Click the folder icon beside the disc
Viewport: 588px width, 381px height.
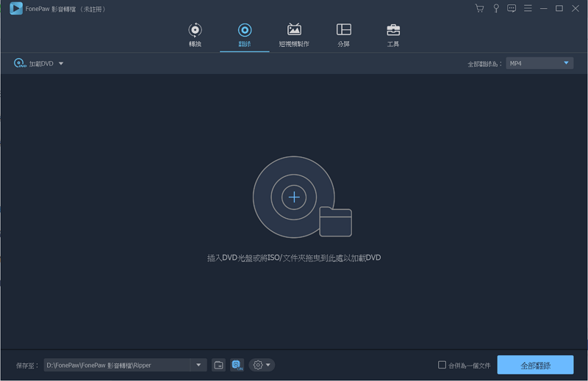click(x=336, y=222)
